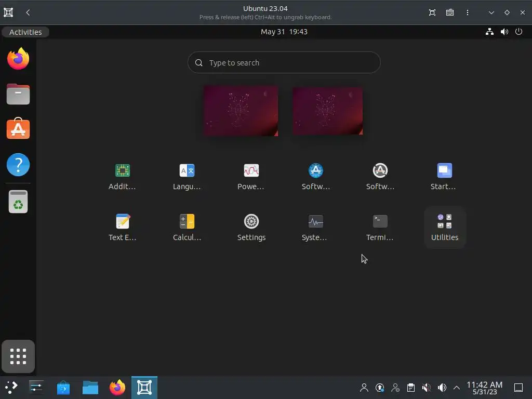
Task: Toggle fullscreen view in the viewer title bar
Action: [x=432, y=12]
